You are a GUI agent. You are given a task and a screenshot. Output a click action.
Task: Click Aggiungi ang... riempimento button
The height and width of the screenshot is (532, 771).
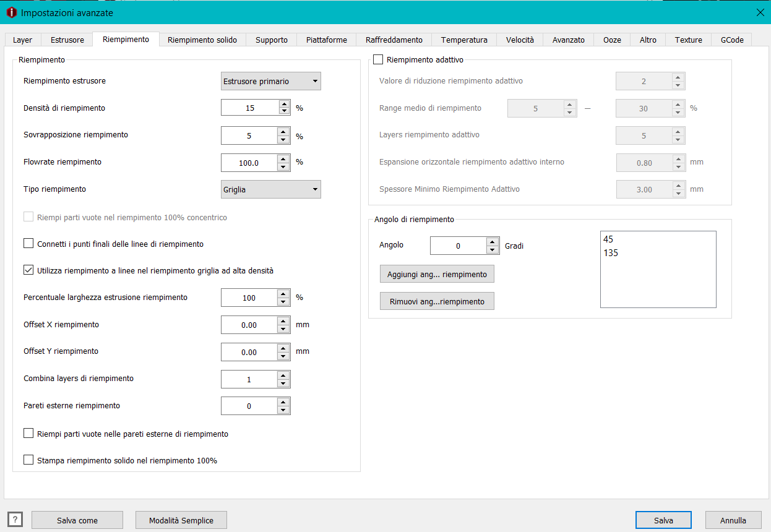pos(437,274)
